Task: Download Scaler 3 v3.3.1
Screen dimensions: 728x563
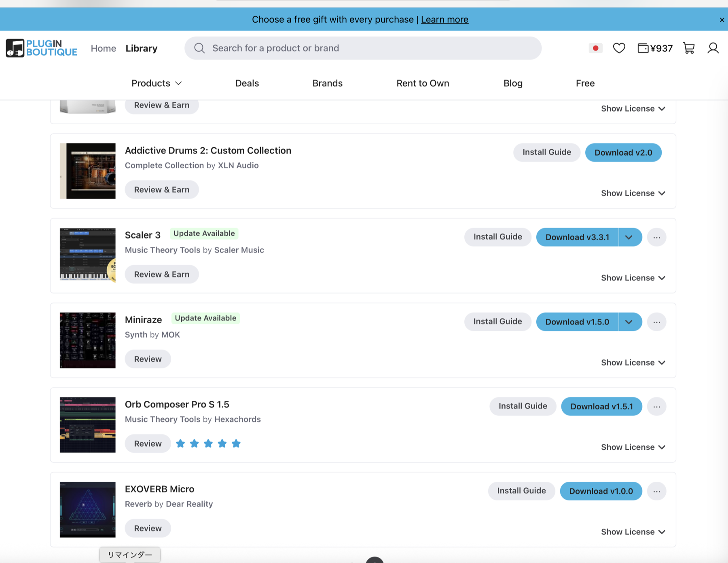Action: tap(577, 237)
